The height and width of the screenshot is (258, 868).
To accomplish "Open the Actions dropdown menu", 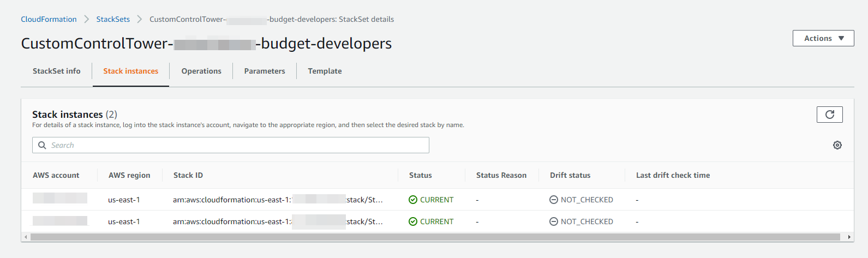I will 823,38.
